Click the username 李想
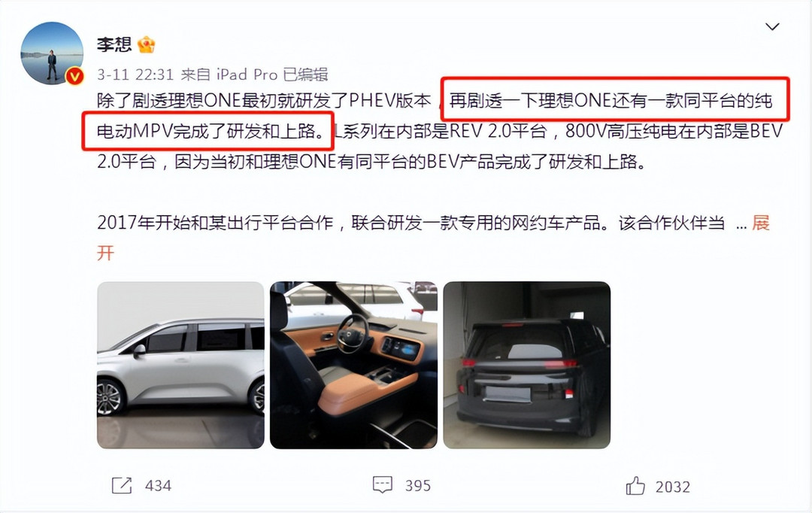The height and width of the screenshot is (513, 812). click(x=114, y=44)
